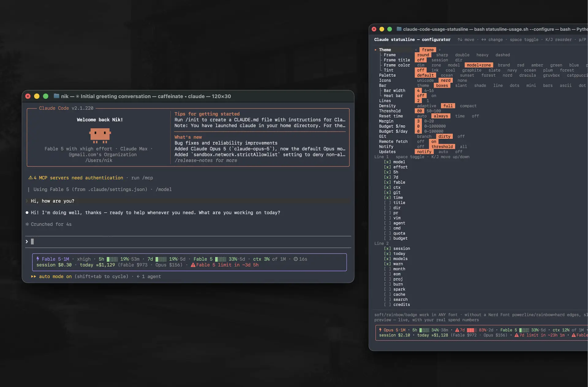
Task: Check the vim segment box
Action: coord(387,218)
